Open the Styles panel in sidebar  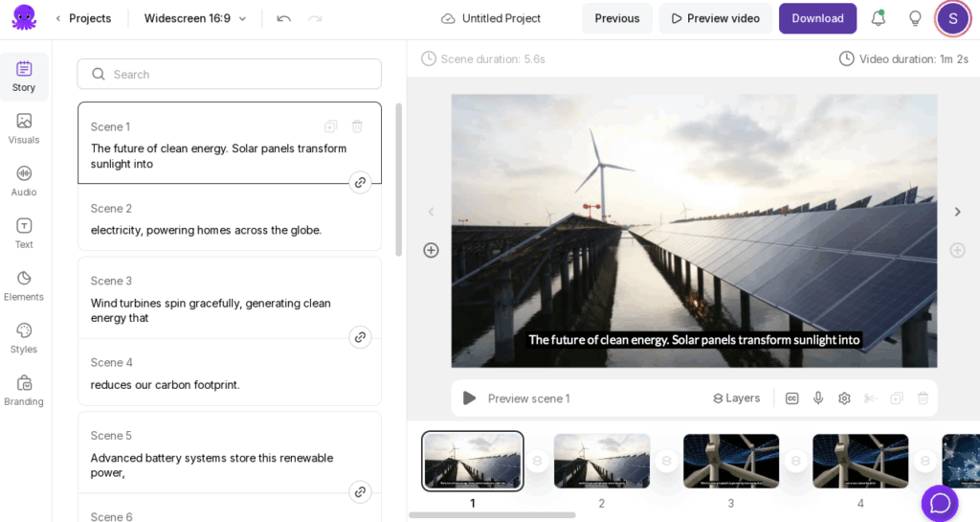coord(24,338)
